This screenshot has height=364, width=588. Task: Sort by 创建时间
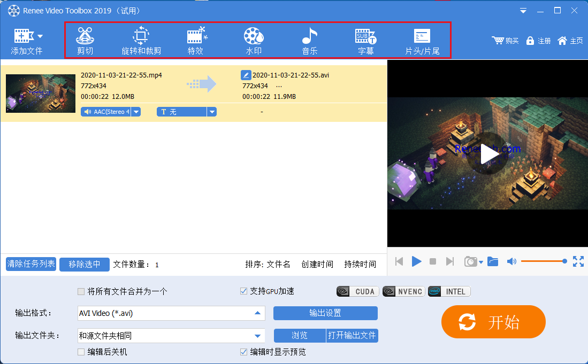click(317, 265)
